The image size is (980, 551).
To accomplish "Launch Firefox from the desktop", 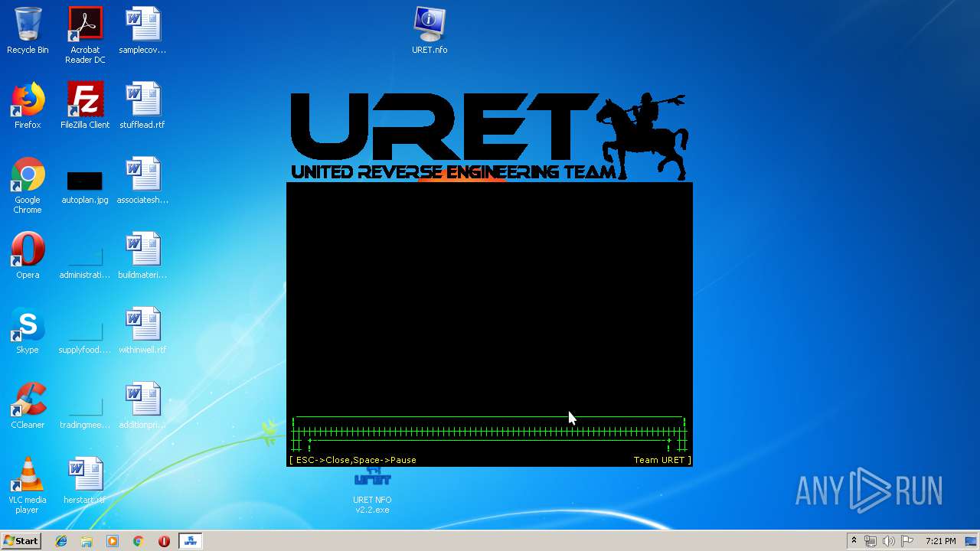I will click(x=28, y=106).
